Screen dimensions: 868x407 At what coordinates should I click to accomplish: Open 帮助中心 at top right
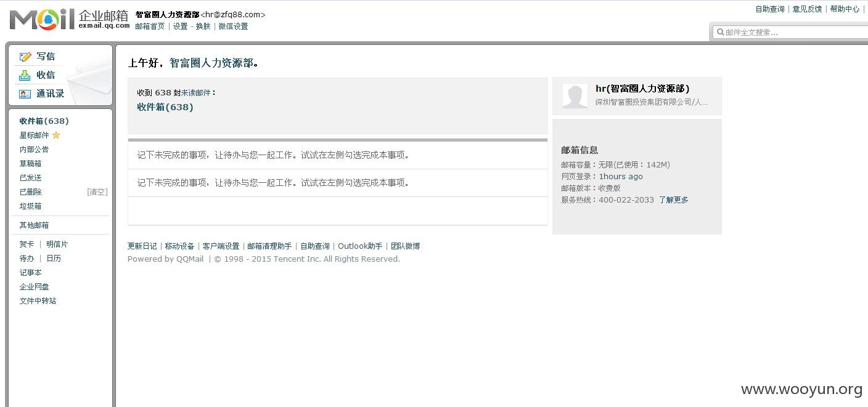pos(845,9)
